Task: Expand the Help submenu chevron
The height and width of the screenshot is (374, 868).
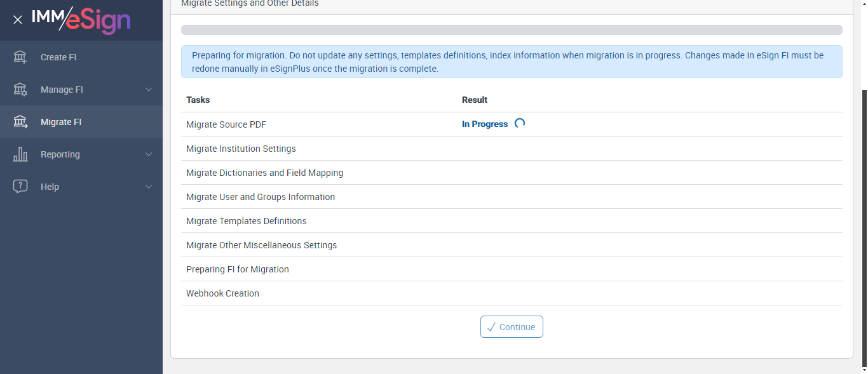Action: coord(149,187)
